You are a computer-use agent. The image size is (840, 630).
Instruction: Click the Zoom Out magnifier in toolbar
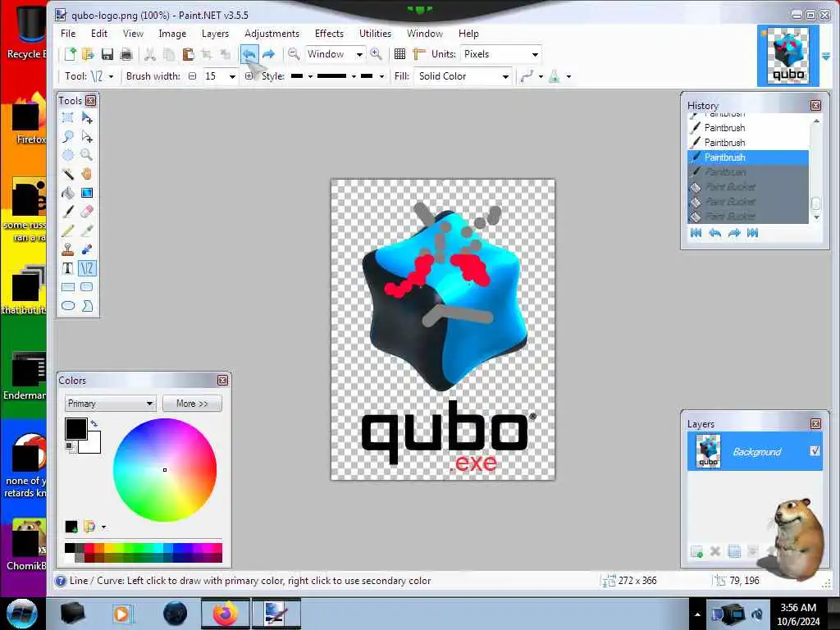294,53
